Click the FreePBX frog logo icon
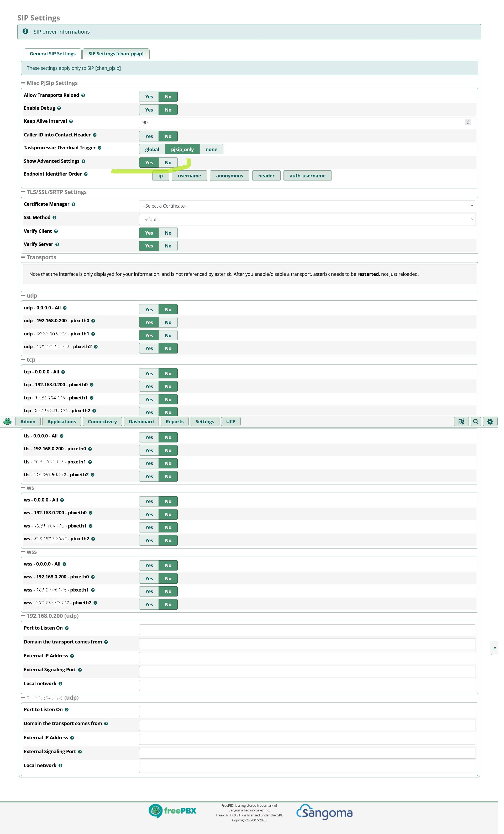This screenshot has height=834, width=504. [x=7, y=421]
